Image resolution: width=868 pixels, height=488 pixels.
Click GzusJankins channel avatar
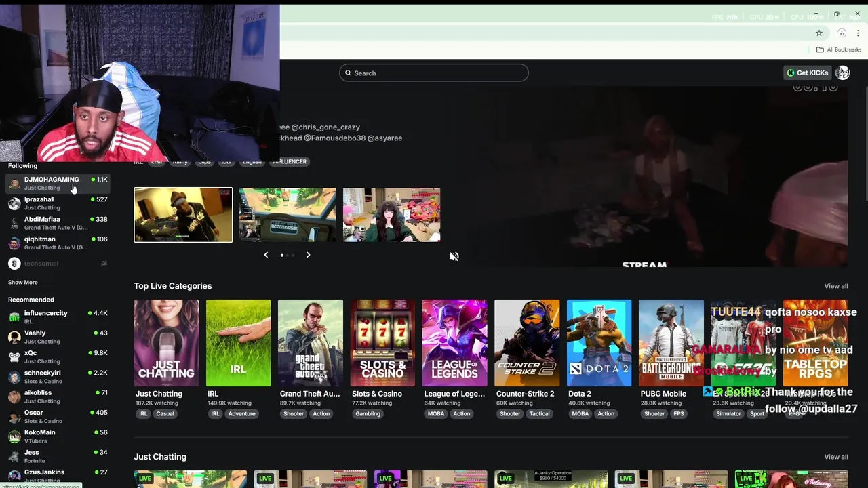click(x=14, y=476)
